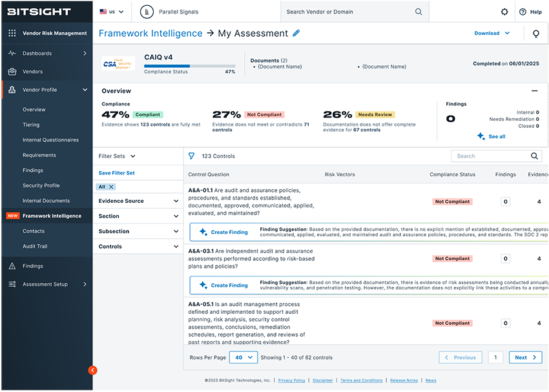Click the CSA Cloud Security Alliance logo

point(118,63)
